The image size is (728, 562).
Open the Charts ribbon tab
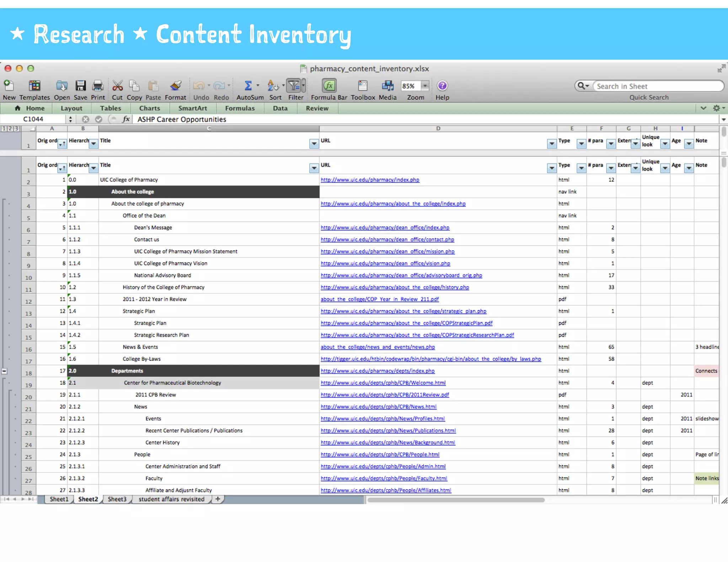[150, 108]
